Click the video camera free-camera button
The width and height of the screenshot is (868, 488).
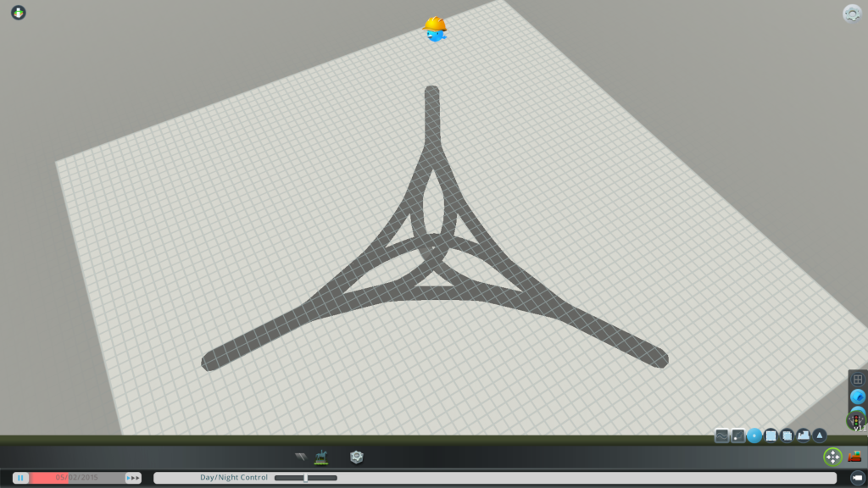pyautogui.click(x=857, y=478)
